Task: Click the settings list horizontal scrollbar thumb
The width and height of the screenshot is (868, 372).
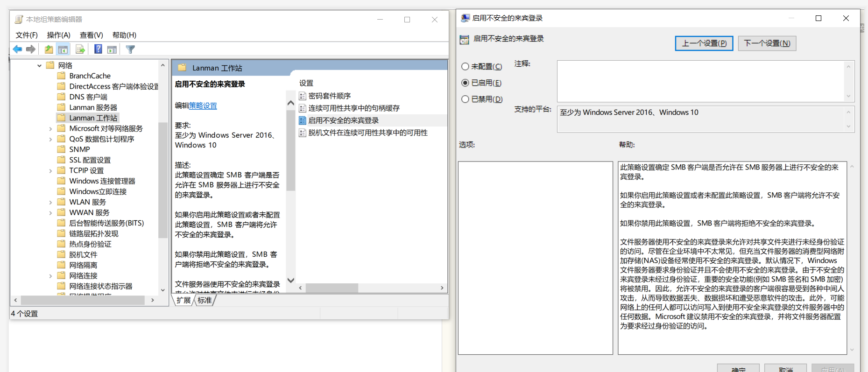Action: 332,288
